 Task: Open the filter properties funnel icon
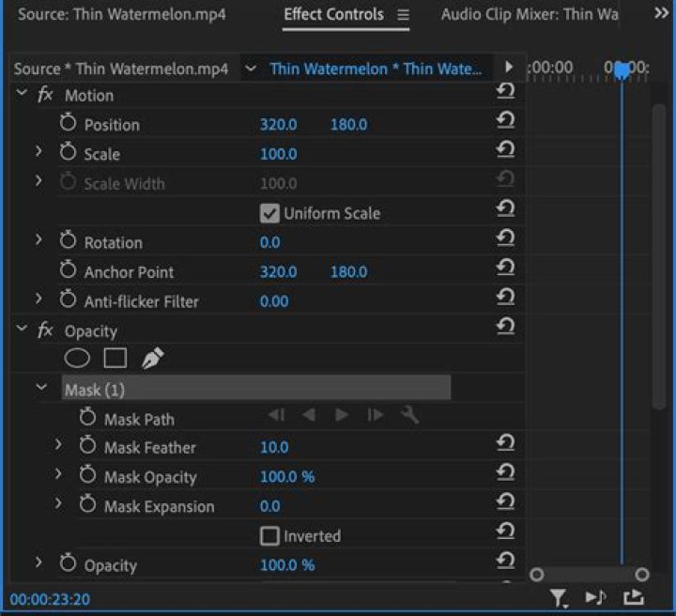559,597
